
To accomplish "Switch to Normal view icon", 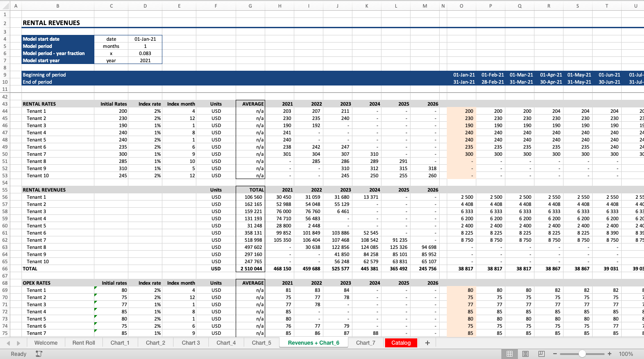I will click(x=509, y=354).
